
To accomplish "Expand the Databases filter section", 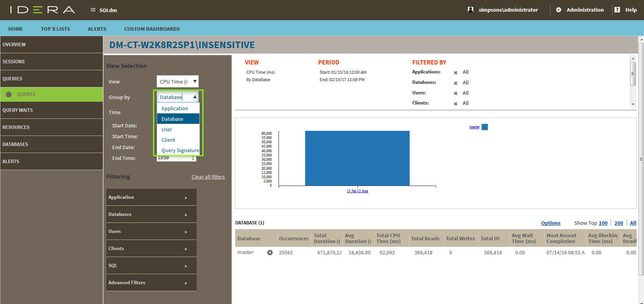I will tap(151, 214).
